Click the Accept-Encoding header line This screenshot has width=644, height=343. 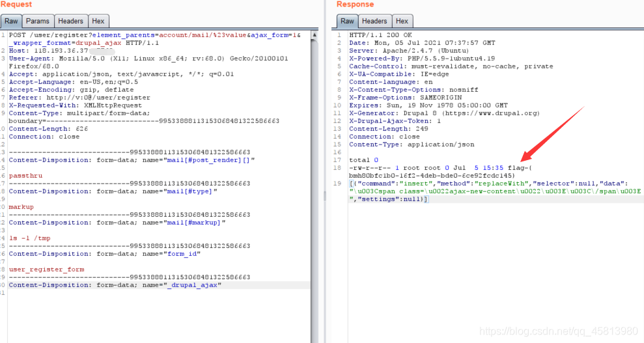tap(71, 89)
